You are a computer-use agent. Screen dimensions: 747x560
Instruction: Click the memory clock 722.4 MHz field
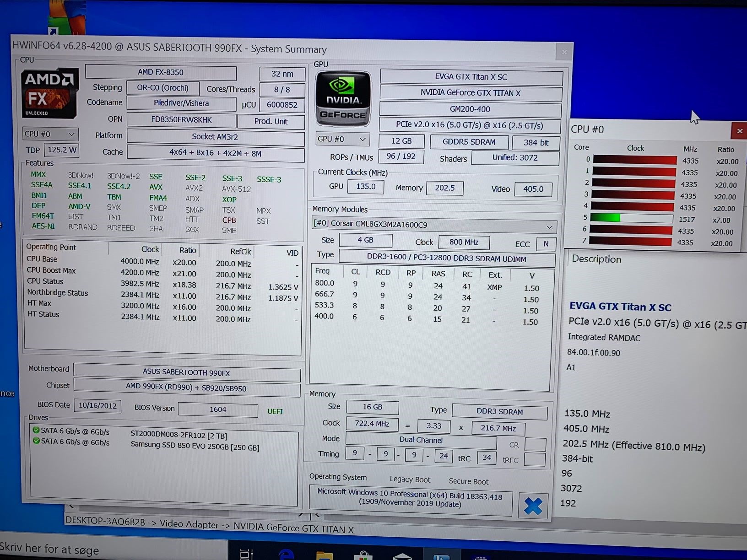coord(372,424)
